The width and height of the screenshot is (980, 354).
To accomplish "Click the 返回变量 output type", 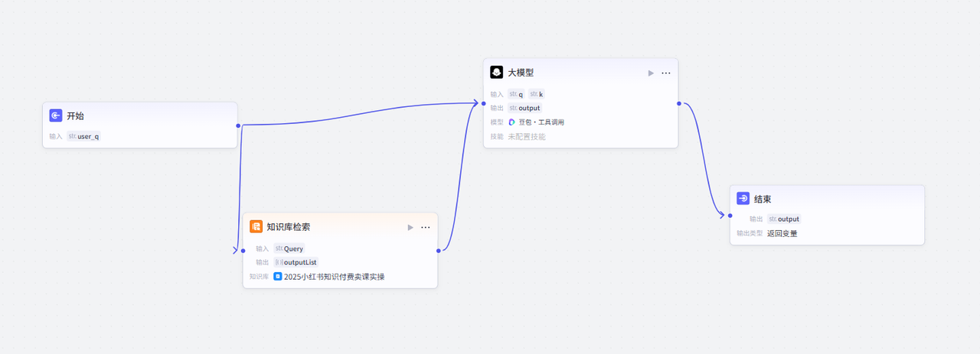I will pos(782,233).
